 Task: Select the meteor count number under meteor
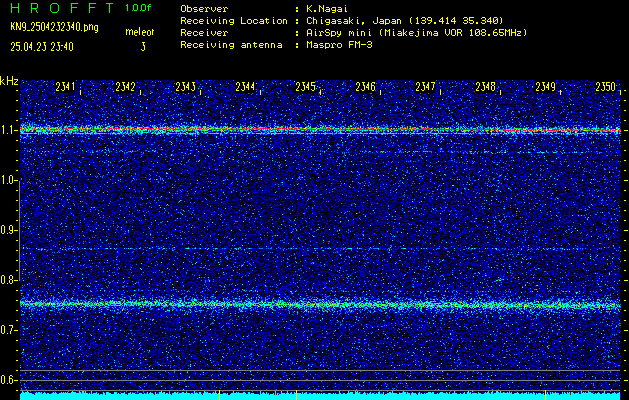pyautogui.click(x=143, y=47)
